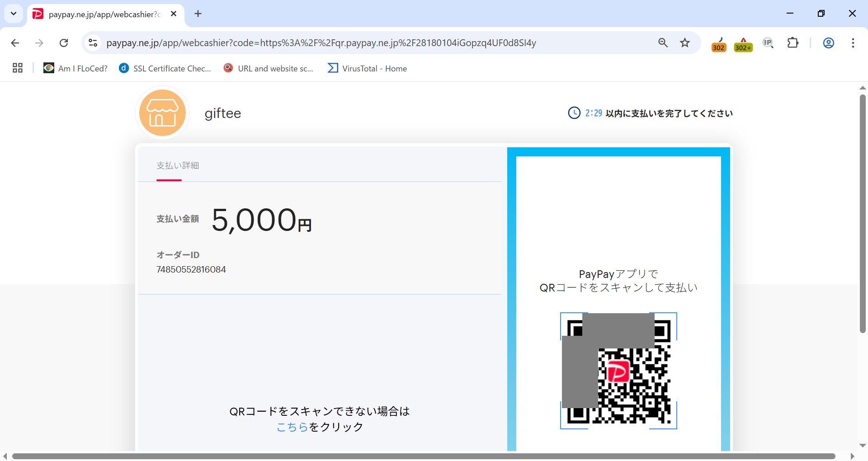Open the yellow 302+ extension icon
This screenshot has width=868, height=461.
(743, 44)
